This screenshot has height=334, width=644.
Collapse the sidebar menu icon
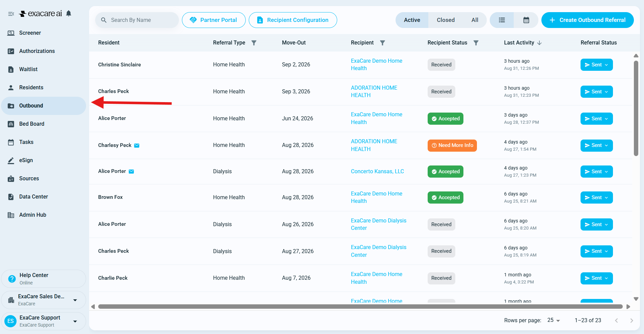click(11, 14)
